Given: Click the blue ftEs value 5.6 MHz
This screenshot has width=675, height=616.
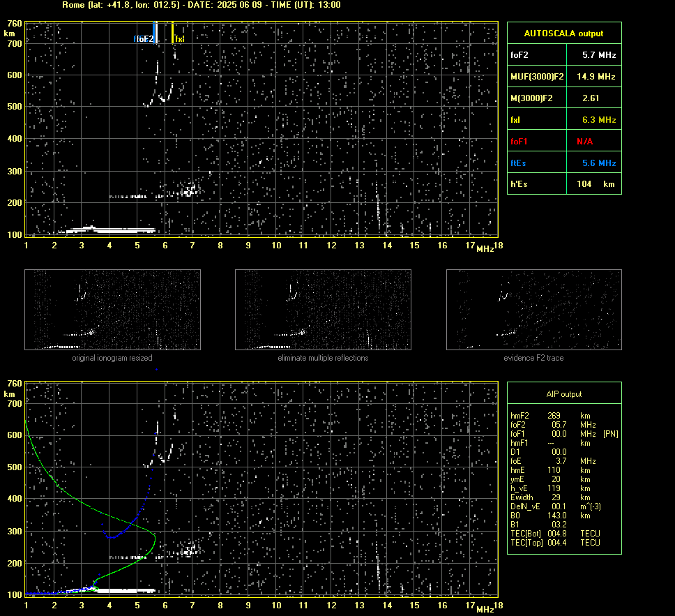Looking at the screenshot, I should tap(599, 163).
